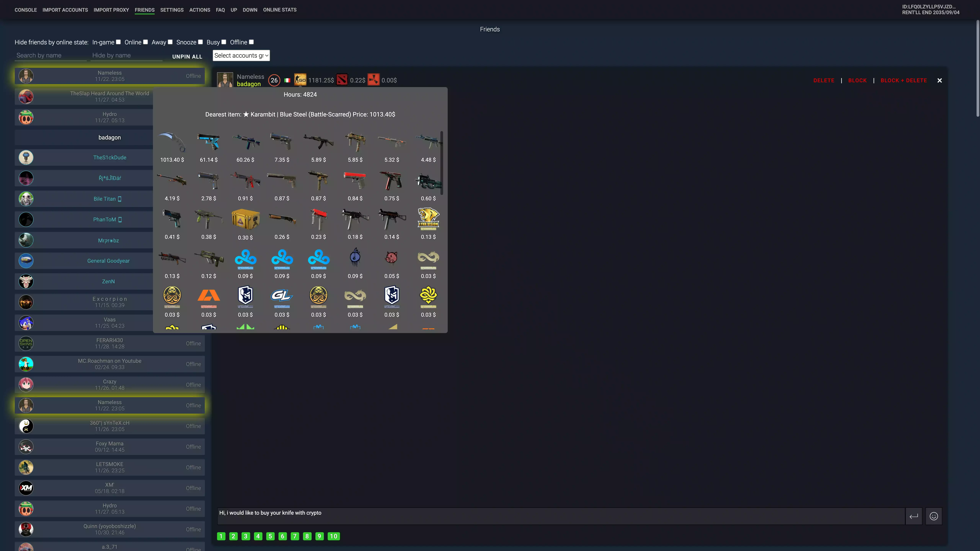
Task: Open the Select accounts group dropdown
Action: pyautogui.click(x=241, y=55)
